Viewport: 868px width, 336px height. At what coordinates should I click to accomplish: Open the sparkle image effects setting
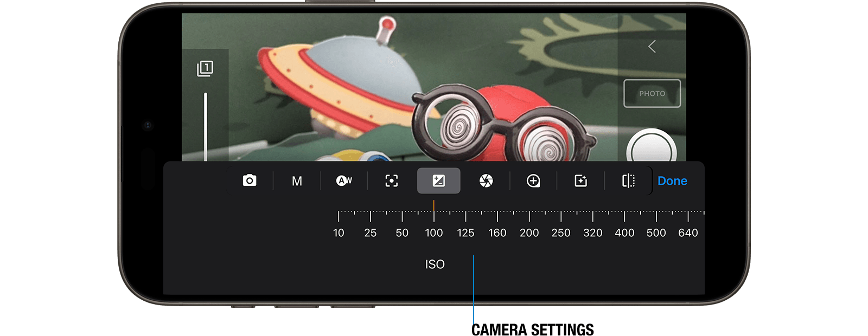click(580, 180)
